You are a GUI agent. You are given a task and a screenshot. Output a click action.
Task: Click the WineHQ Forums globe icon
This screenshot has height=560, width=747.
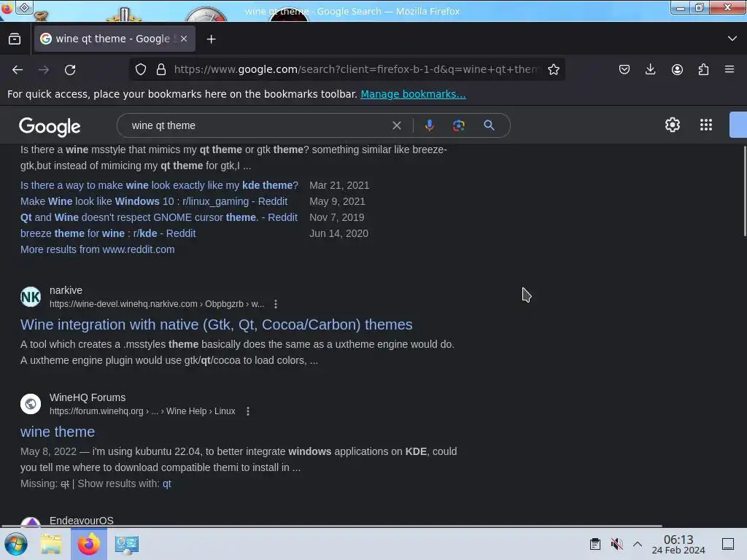pos(31,404)
